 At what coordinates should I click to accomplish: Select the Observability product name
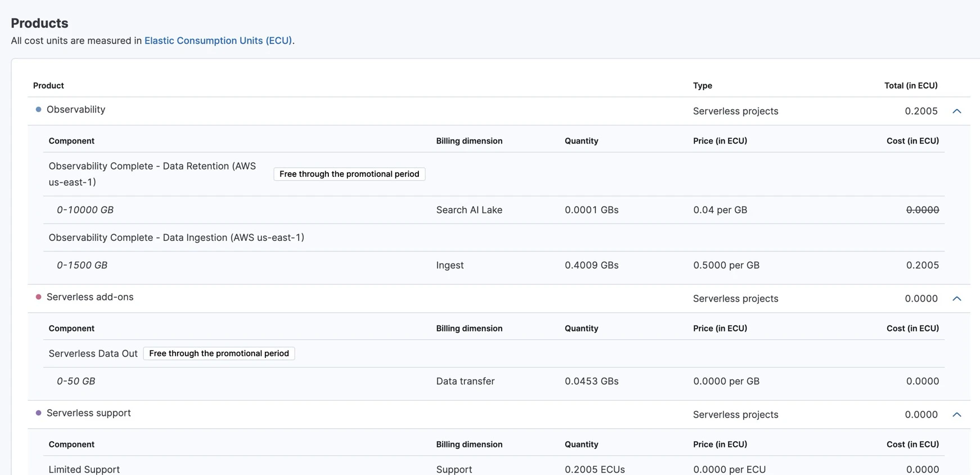(x=76, y=109)
